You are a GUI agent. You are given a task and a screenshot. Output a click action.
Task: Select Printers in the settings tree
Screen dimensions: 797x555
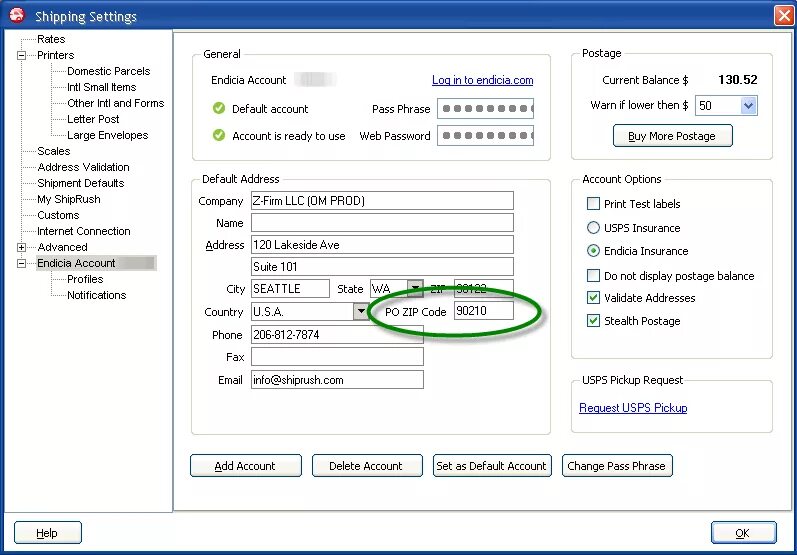[x=55, y=55]
